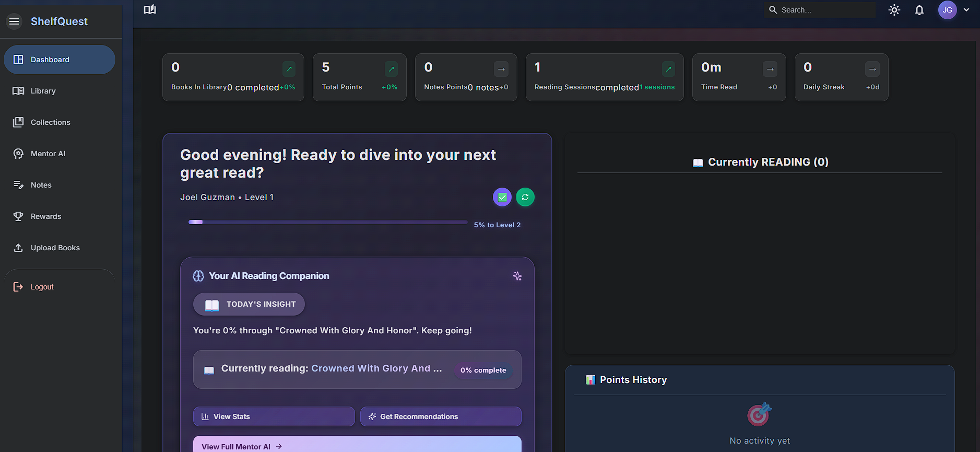Click the Rewards trophy icon
This screenshot has width=980, height=452.
click(x=18, y=216)
